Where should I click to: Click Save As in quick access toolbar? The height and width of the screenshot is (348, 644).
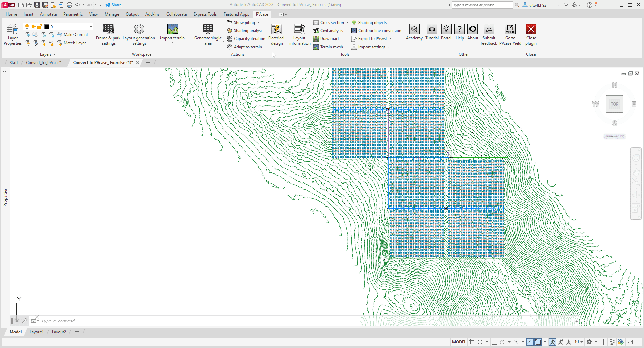pyautogui.click(x=45, y=5)
